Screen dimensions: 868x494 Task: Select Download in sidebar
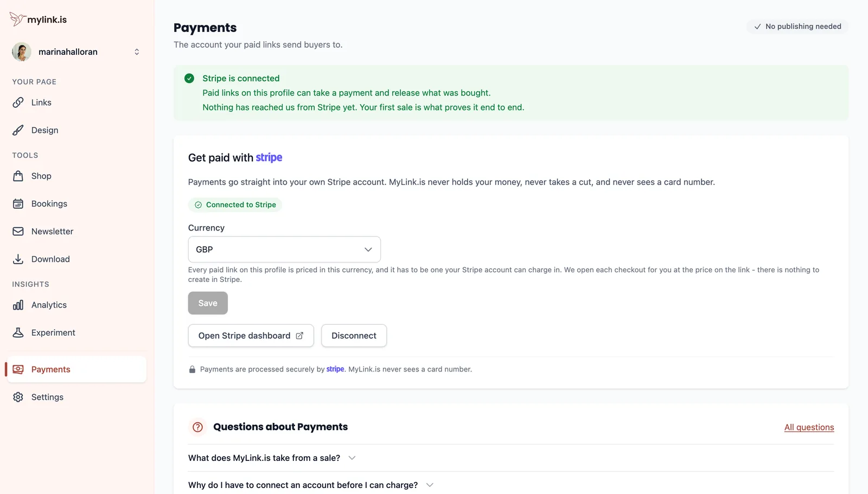click(x=76, y=259)
